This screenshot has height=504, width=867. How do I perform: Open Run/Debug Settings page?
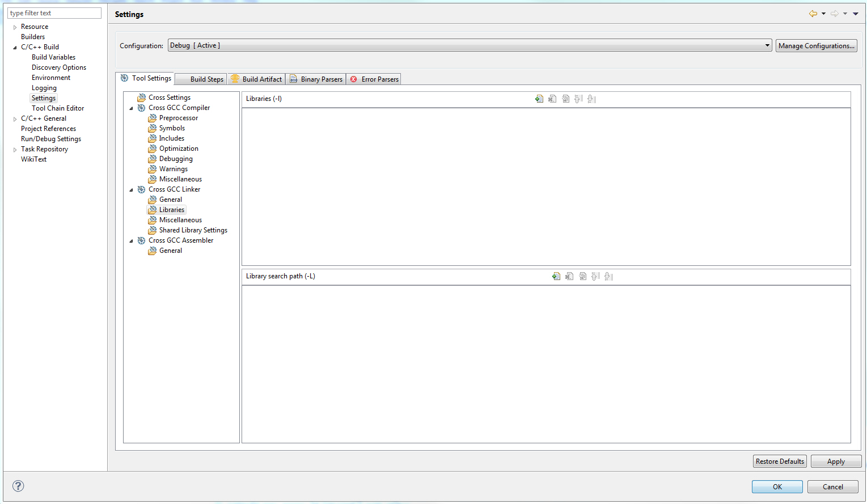coord(51,139)
